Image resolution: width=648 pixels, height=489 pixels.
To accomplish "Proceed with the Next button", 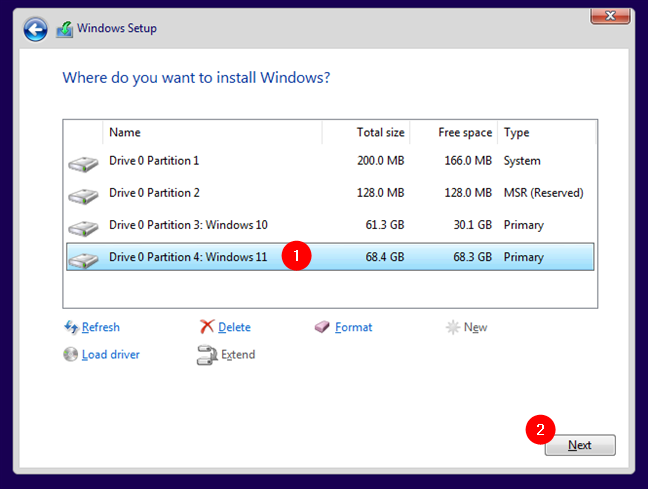I will pyautogui.click(x=580, y=445).
